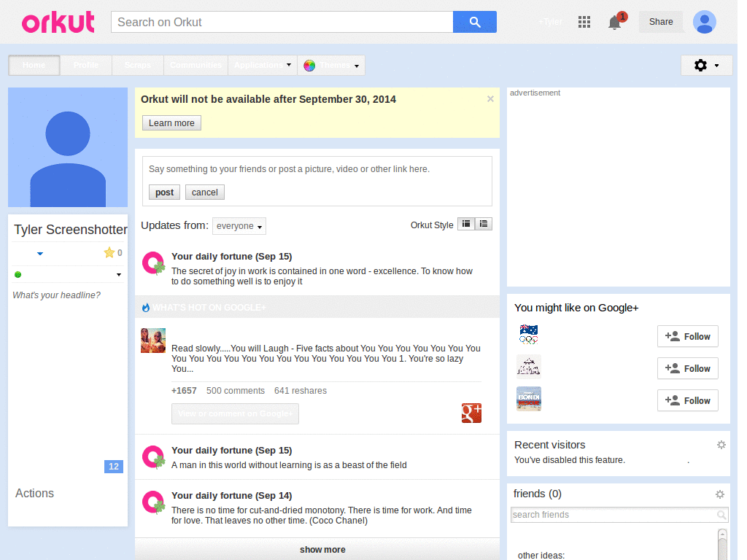Open the account avatar in header

click(x=704, y=22)
